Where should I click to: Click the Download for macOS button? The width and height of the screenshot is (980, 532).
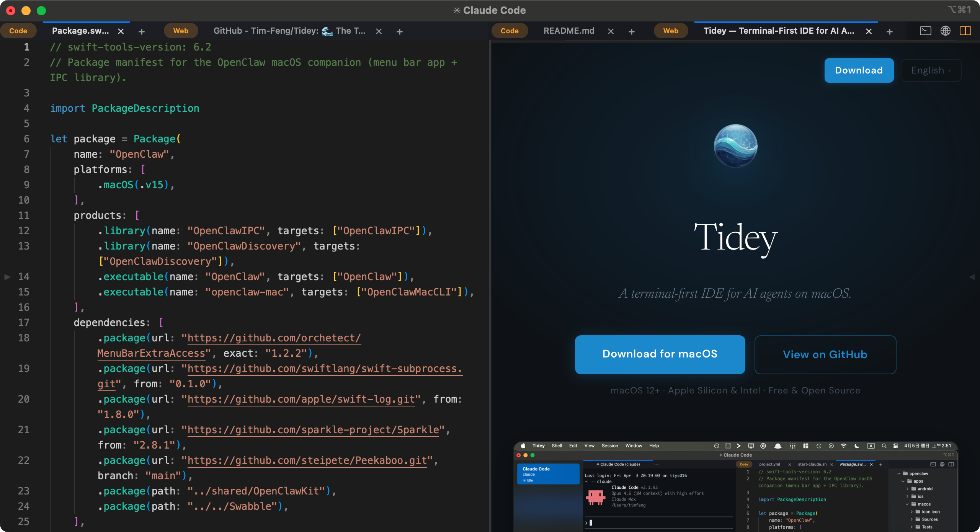(660, 354)
